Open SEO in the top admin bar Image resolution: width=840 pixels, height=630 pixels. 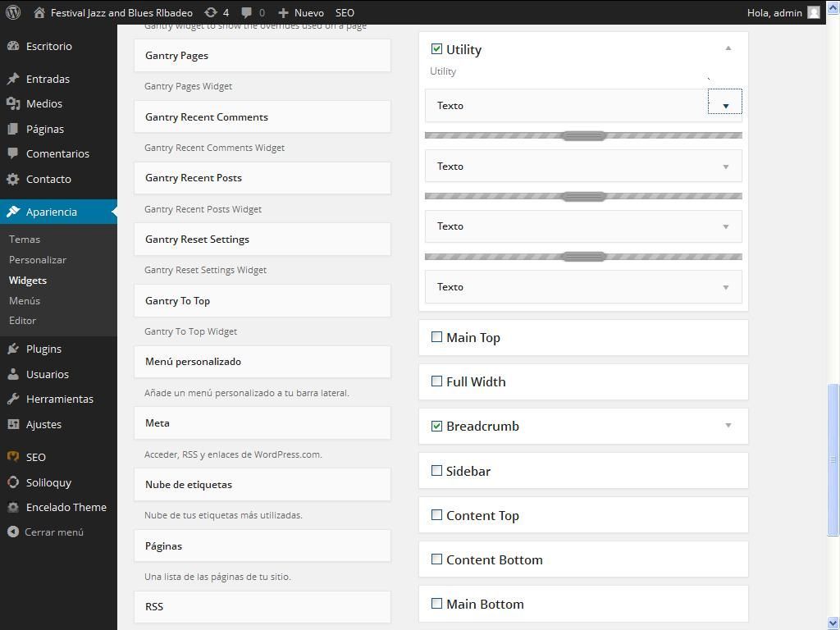(x=345, y=13)
